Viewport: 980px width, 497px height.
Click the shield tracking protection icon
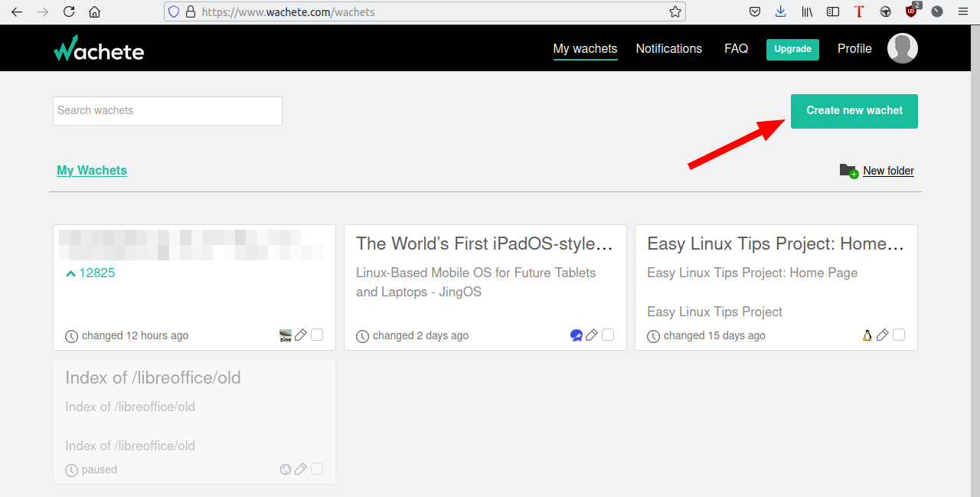[x=174, y=11]
